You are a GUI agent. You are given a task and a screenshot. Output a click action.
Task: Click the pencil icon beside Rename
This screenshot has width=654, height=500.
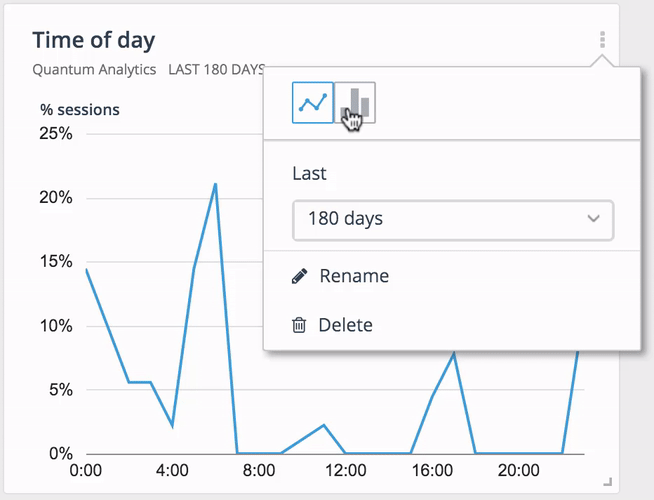point(299,276)
